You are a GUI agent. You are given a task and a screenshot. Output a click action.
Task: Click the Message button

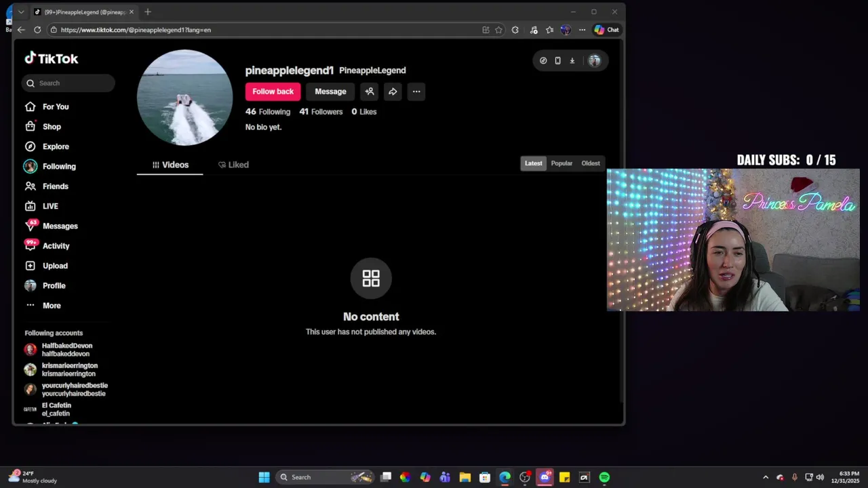[330, 91]
